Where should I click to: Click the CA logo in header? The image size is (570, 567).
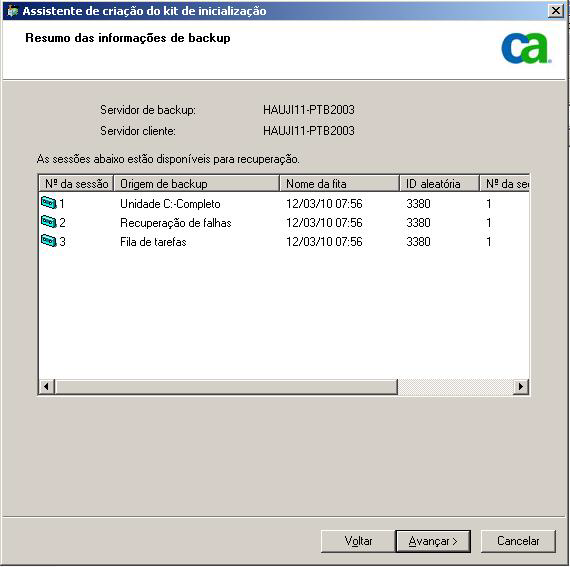coord(526,48)
